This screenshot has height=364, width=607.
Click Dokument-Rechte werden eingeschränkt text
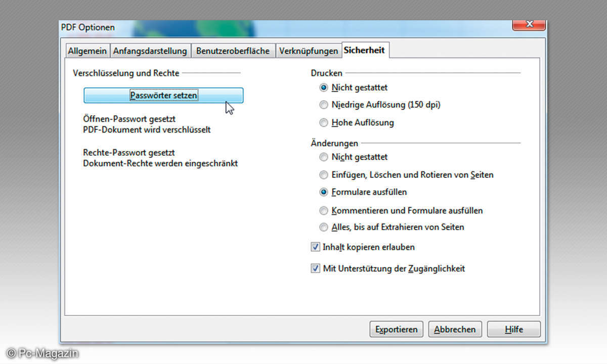click(160, 164)
